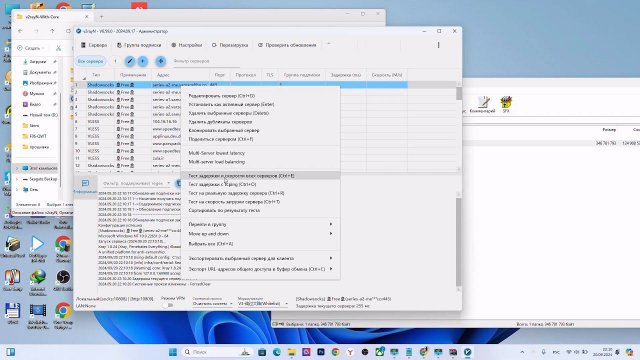The height and width of the screenshot is (360, 640).
Task: Select the Информация log panel icon
Action: click(85, 186)
